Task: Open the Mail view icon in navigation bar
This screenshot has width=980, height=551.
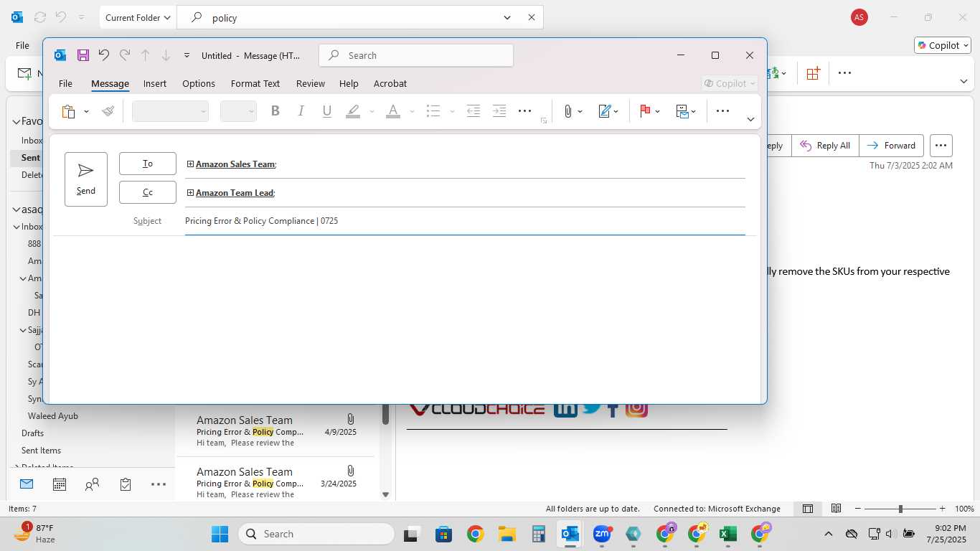Action: [27, 484]
